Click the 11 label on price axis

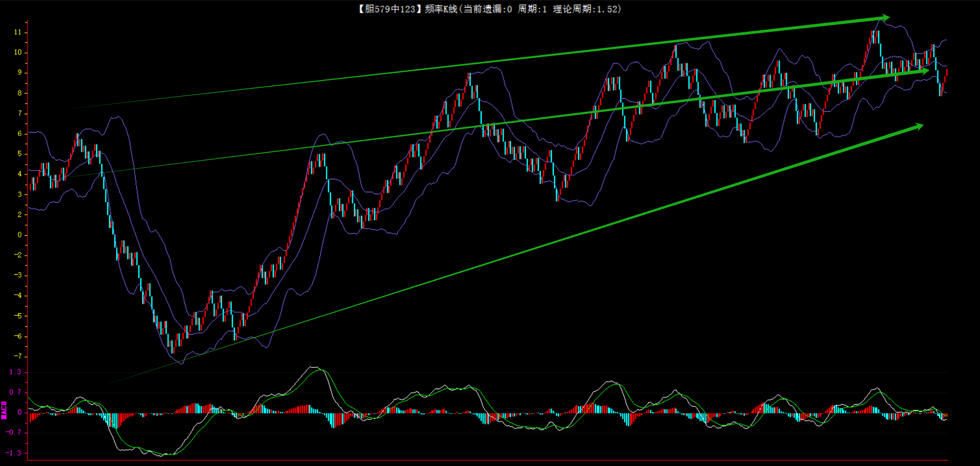18,32
